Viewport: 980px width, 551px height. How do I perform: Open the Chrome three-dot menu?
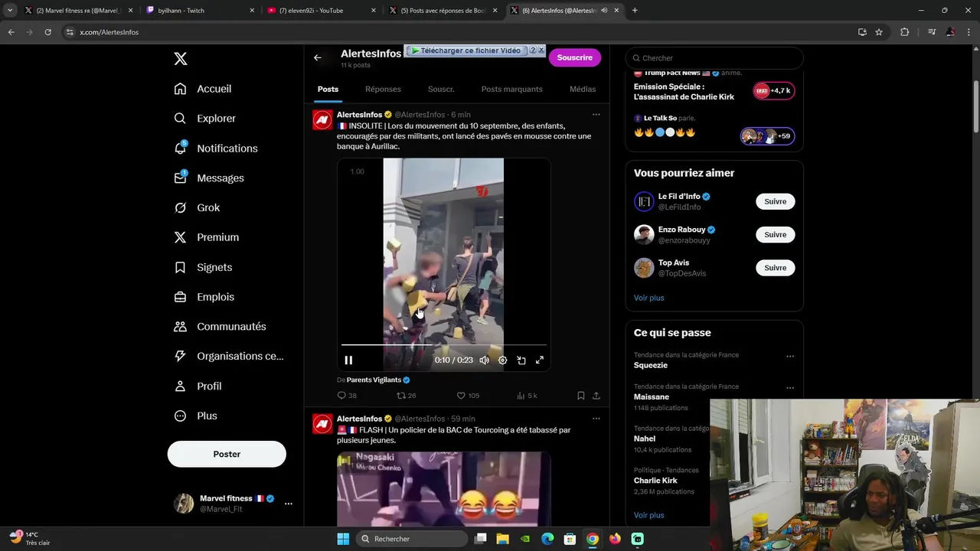pos(969,32)
